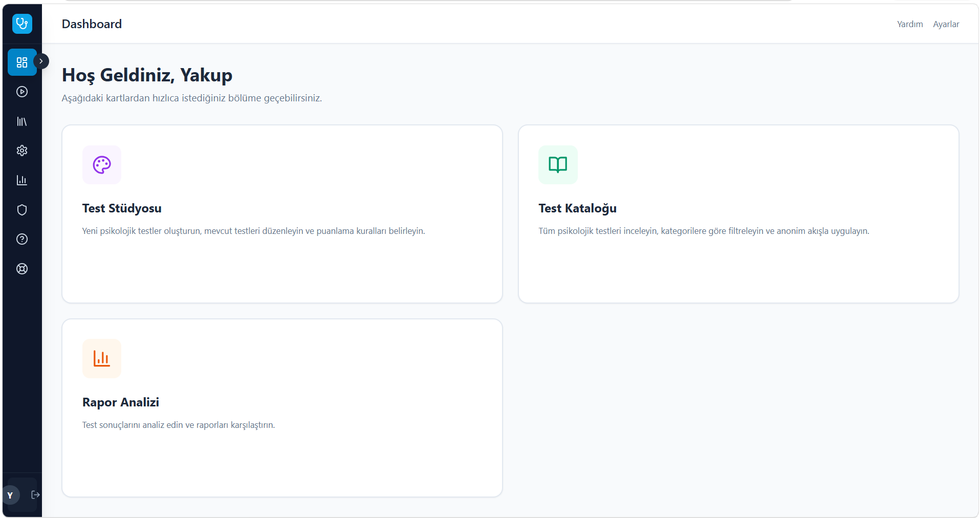Open the question mark help sidebar icon
The width and height of the screenshot is (980, 518).
[x=22, y=239]
